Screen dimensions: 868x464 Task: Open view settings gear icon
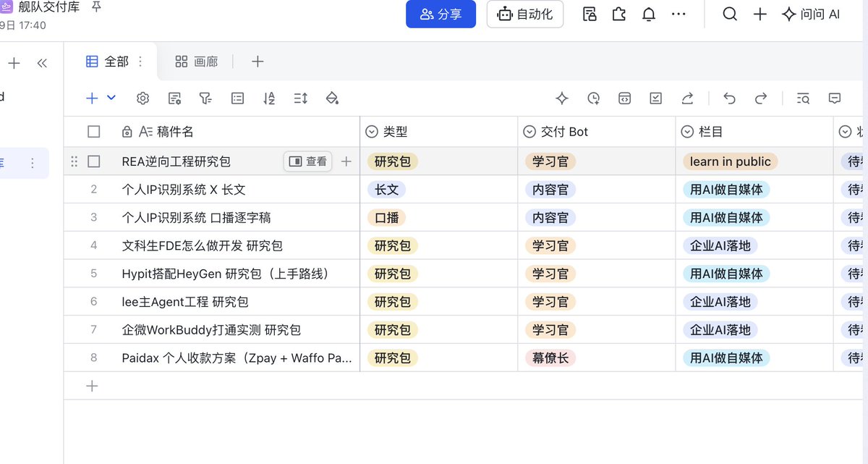(142, 98)
